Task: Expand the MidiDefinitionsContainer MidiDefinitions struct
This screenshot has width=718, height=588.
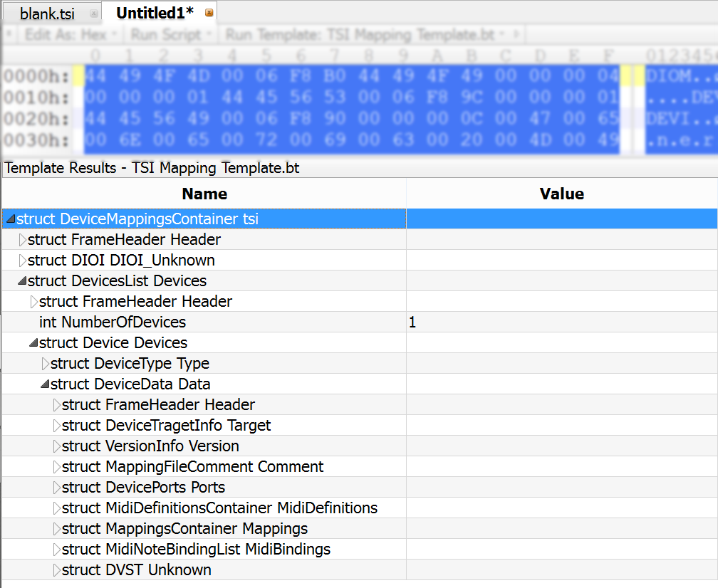Action: [57, 508]
